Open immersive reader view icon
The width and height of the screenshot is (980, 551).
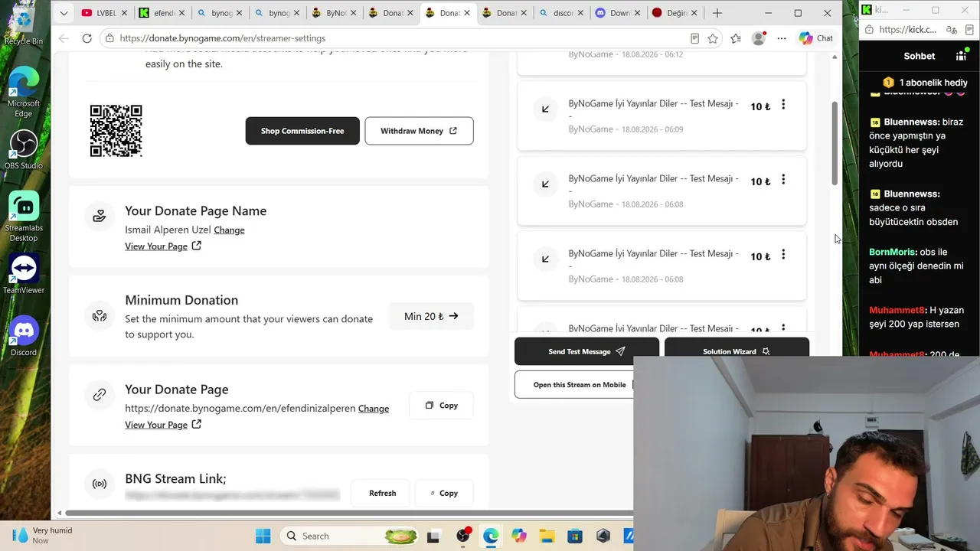tap(694, 38)
